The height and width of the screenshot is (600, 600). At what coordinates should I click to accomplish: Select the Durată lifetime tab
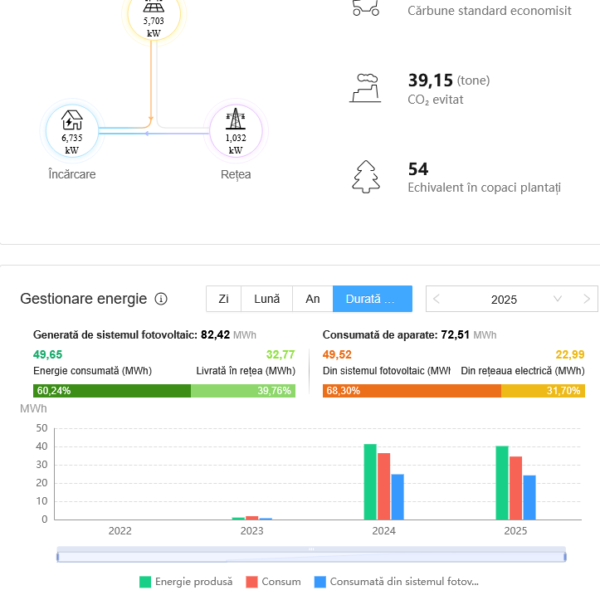click(x=372, y=299)
